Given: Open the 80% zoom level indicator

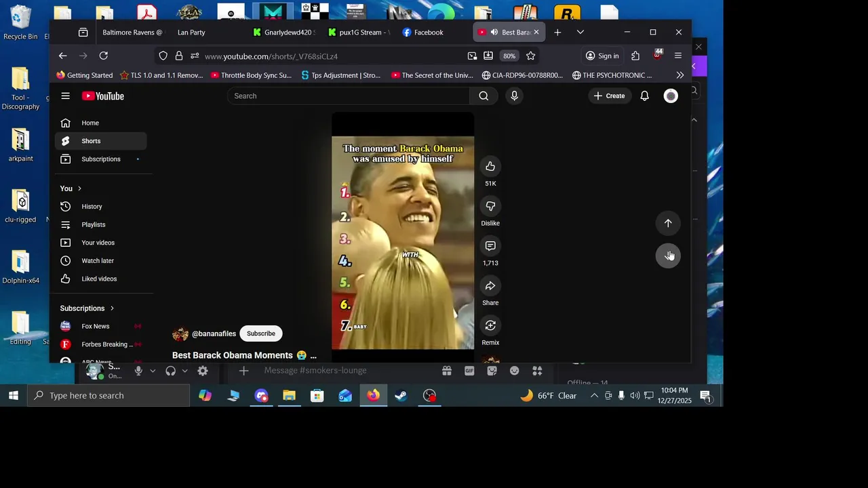Looking at the screenshot, I should 509,56.
